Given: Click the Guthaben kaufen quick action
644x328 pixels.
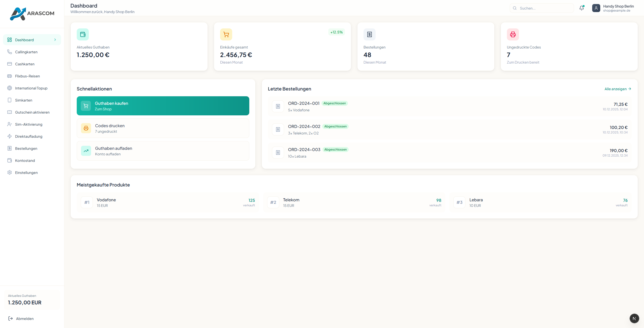Looking at the screenshot, I should (163, 106).
